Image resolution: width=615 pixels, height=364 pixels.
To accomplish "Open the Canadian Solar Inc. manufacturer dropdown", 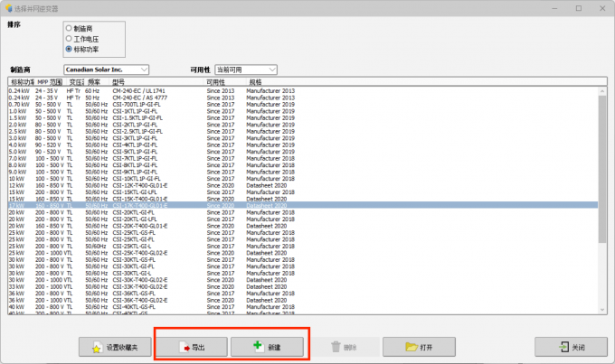I will 106,70.
